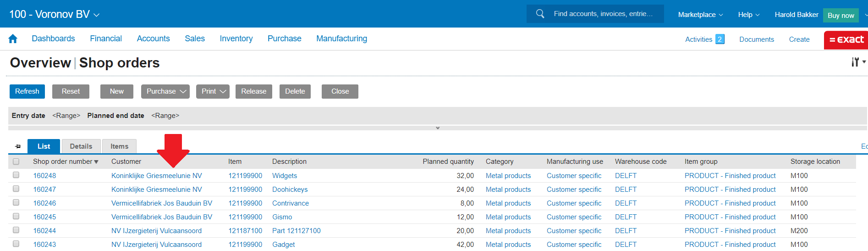This screenshot has width=868, height=251.
Task: Switch to the Details tab
Action: (81, 146)
